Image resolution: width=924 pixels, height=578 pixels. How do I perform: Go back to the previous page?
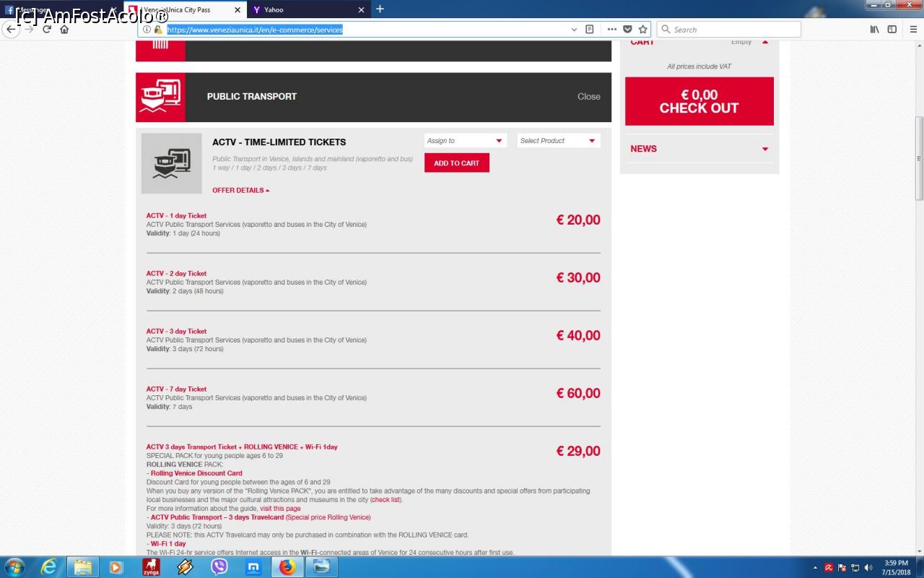pos(11,30)
